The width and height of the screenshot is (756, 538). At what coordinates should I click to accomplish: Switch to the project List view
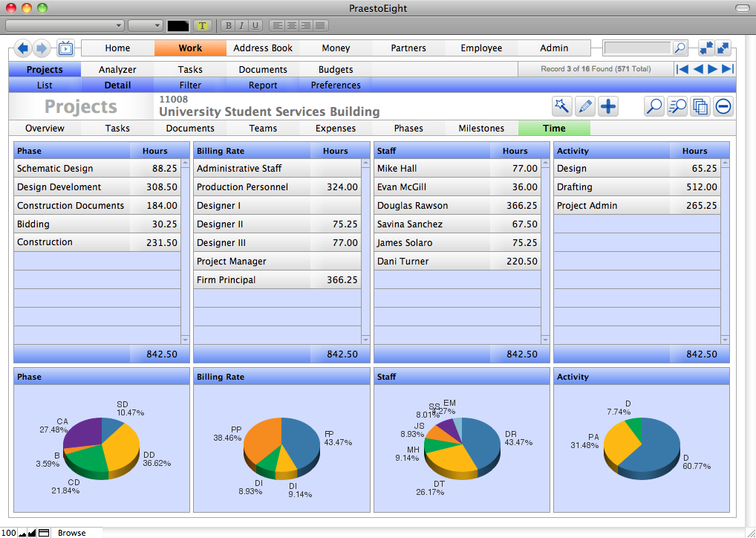pos(45,85)
